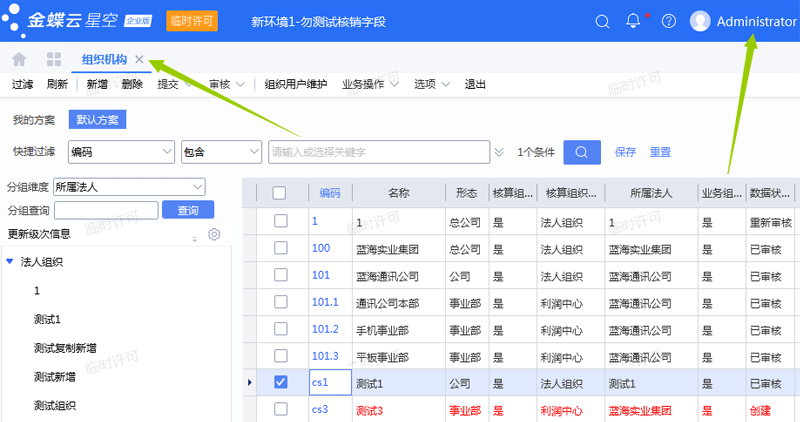This screenshot has width=800, height=422.
Task: Close the 组织机构 tab
Action: click(139, 59)
